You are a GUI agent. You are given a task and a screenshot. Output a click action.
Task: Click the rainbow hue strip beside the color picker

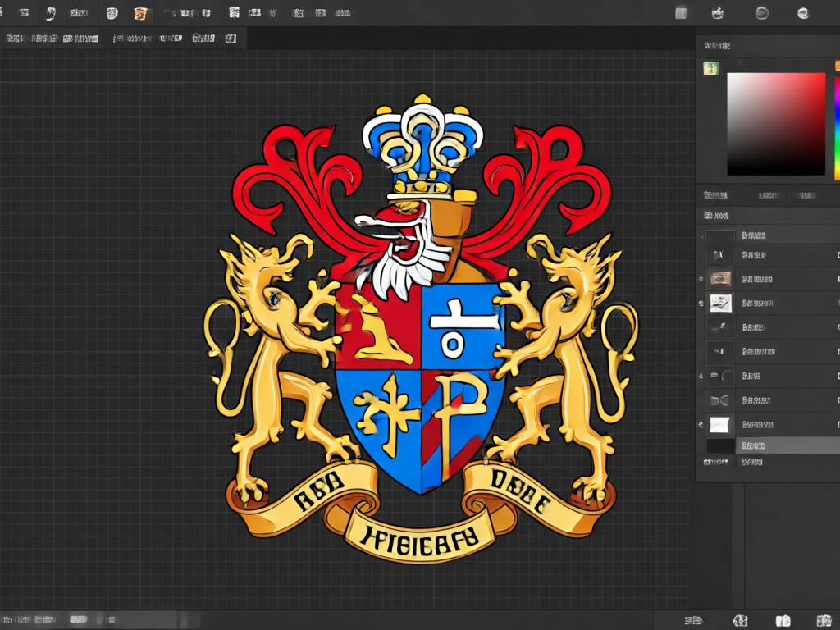837,127
